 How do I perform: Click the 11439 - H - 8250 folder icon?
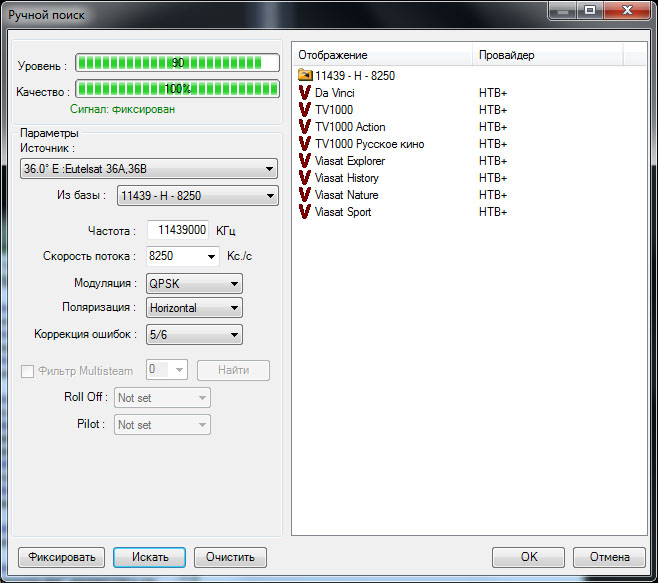click(x=305, y=76)
